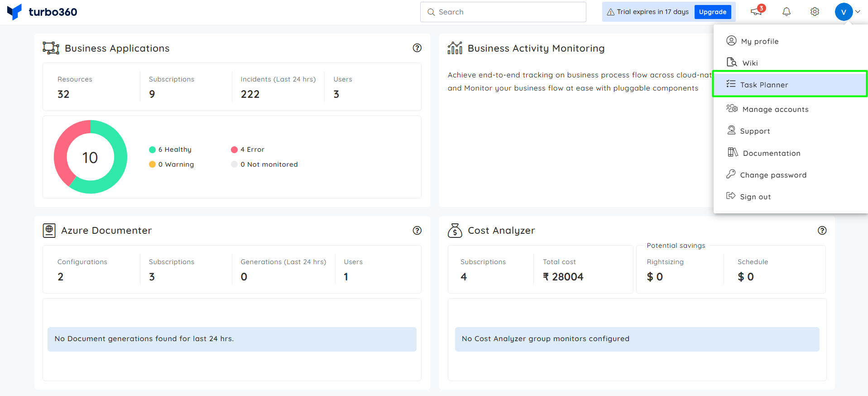Click Trial expires in 17 days text
Viewport: 868px width, 396px height.
tap(652, 12)
